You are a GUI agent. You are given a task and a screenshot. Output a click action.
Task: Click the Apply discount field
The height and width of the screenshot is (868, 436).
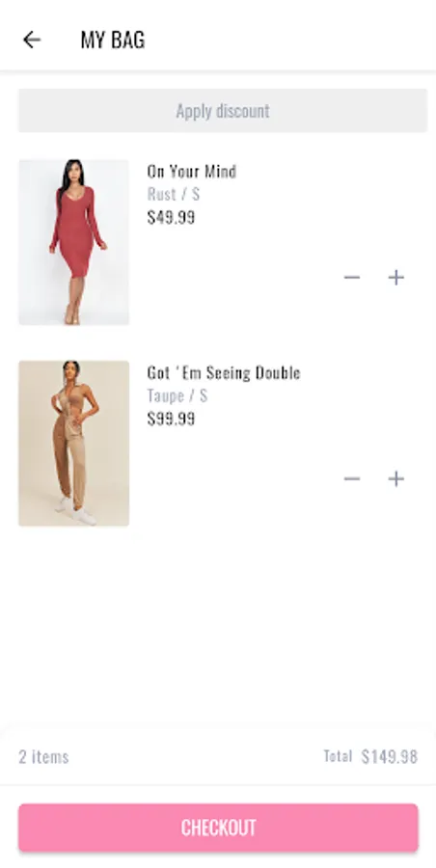coord(223,111)
